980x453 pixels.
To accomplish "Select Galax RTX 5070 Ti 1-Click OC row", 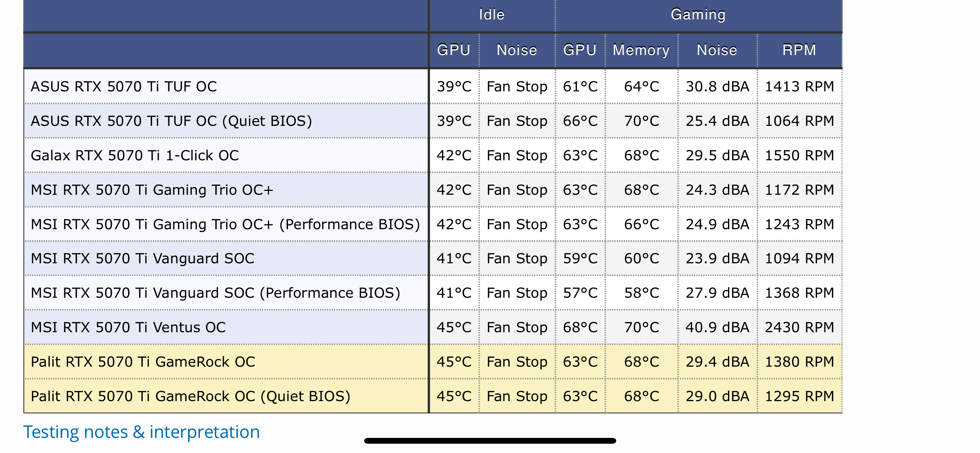I will 135,155.
